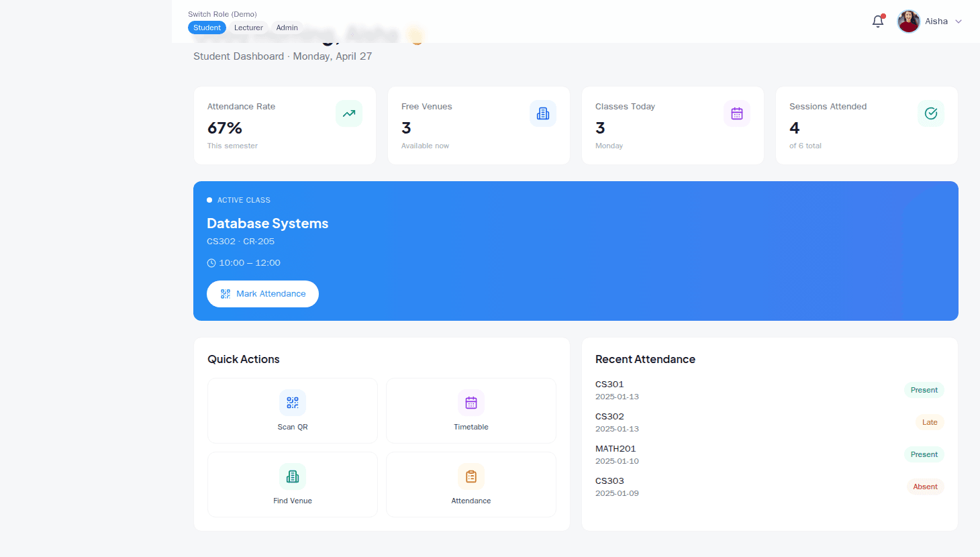Open the Scan QR quick action
Viewport: 980px width, 557px height.
coord(293,411)
